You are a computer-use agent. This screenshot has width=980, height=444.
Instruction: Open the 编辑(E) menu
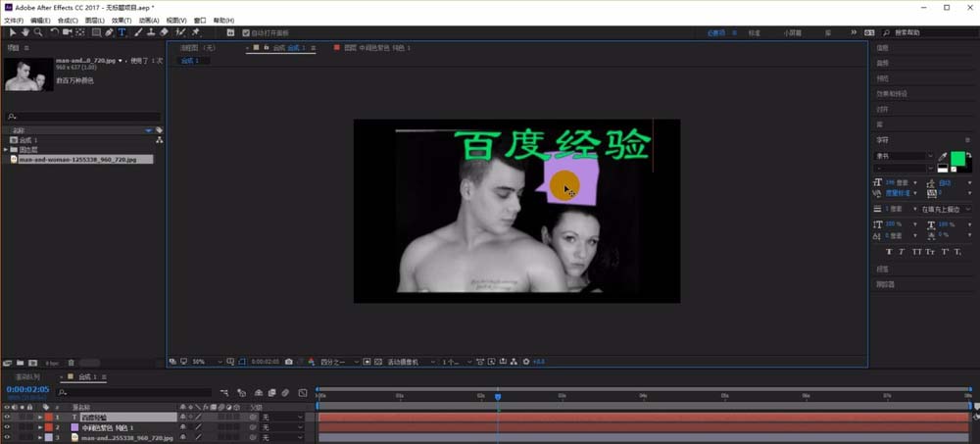pyautogui.click(x=40, y=21)
